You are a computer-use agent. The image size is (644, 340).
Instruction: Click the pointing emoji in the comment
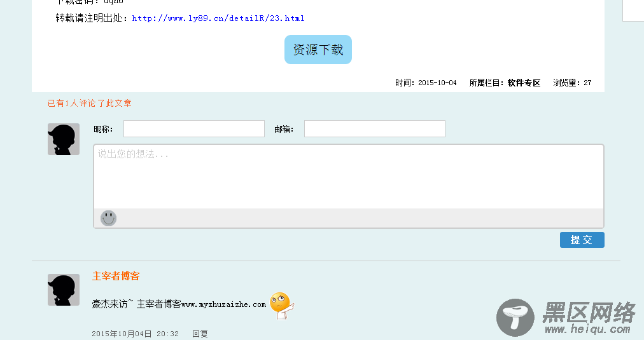[281, 306]
